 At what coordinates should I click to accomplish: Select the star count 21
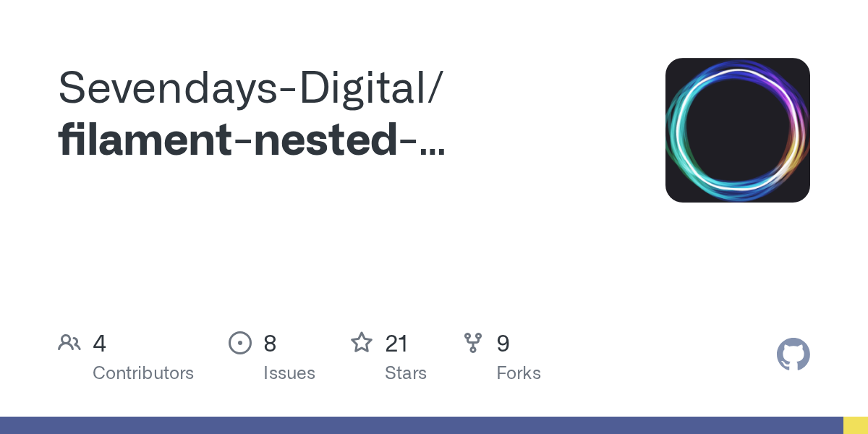(x=396, y=344)
